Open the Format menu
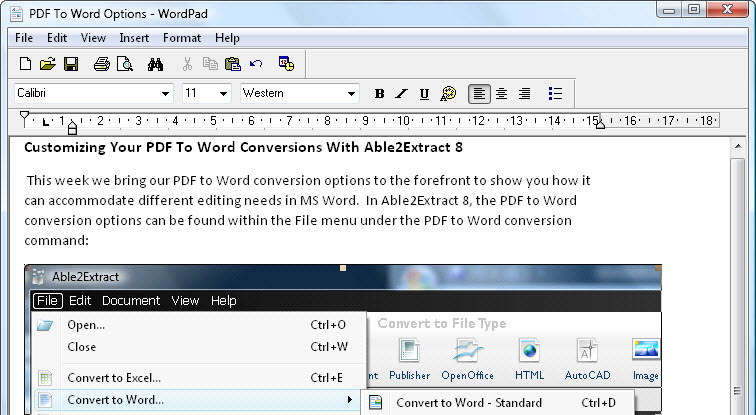The width and height of the screenshot is (756, 415). tap(182, 38)
